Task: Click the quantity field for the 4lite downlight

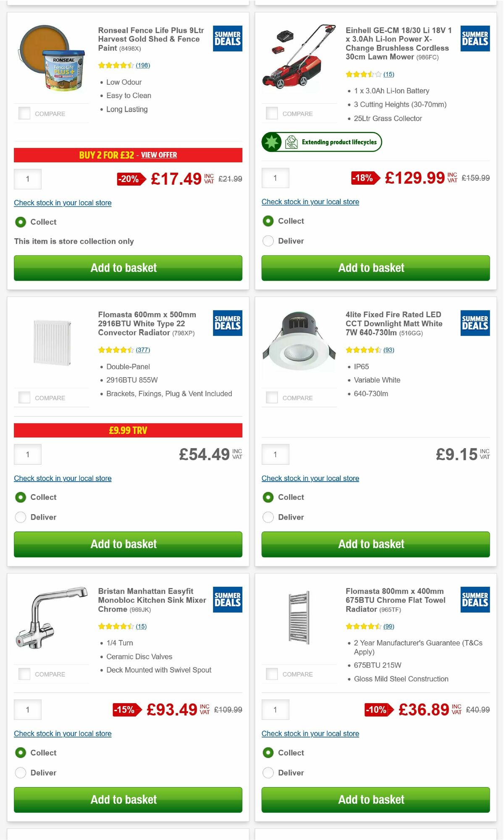Action: [x=275, y=454]
